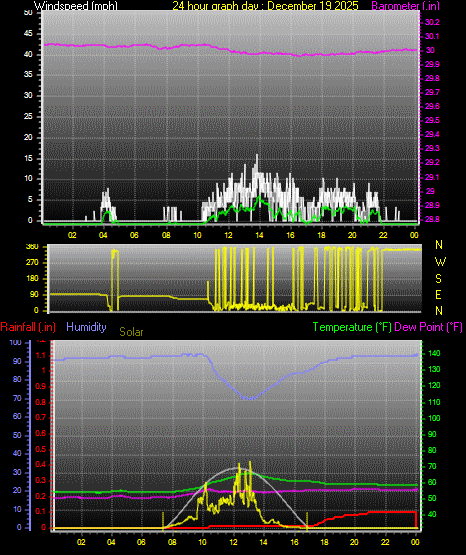Image resolution: width=466 pixels, height=555 pixels.
Task: Click the 18 hour tick on bottom graph
Action: pos(324,542)
